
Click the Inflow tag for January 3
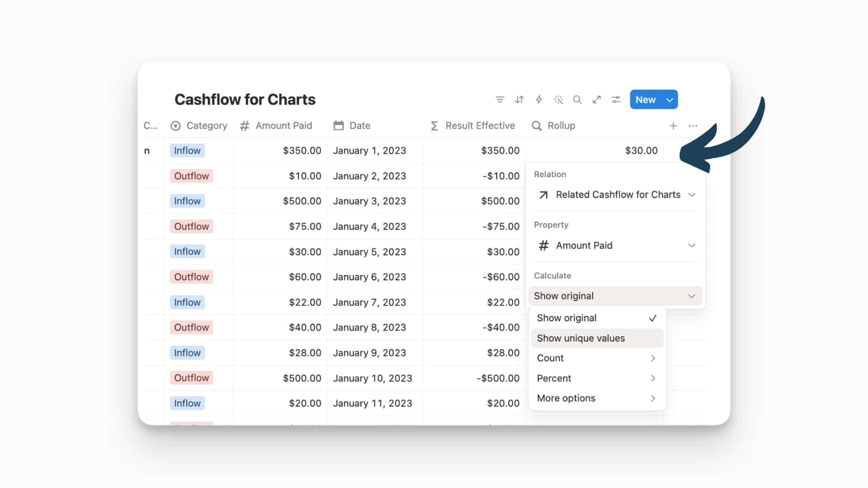point(187,201)
